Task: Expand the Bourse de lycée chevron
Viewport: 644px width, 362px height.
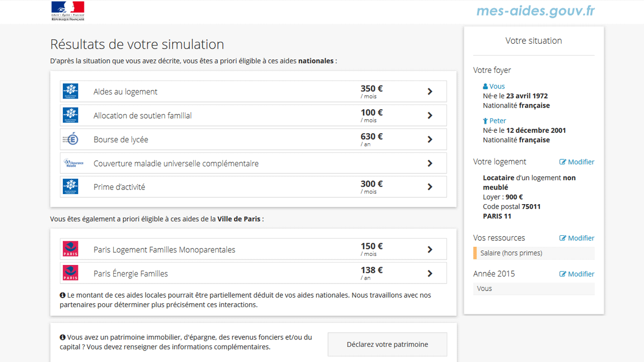Action: pos(430,139)
